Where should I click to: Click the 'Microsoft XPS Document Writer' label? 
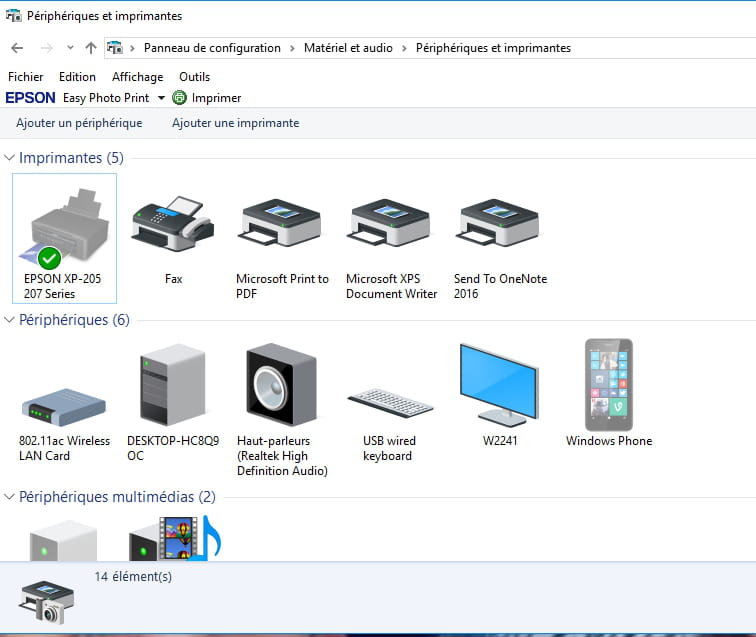[392, 286]
